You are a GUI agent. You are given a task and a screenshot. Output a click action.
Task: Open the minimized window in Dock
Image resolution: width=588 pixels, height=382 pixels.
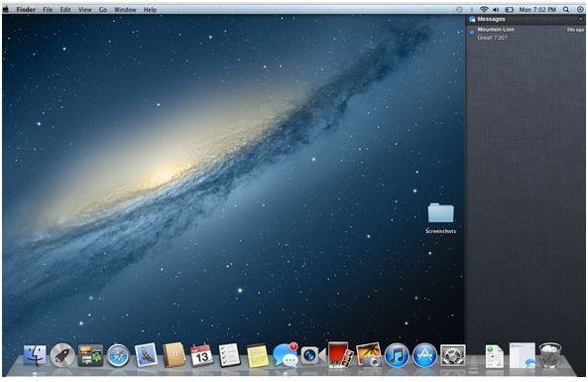[523, 355]
